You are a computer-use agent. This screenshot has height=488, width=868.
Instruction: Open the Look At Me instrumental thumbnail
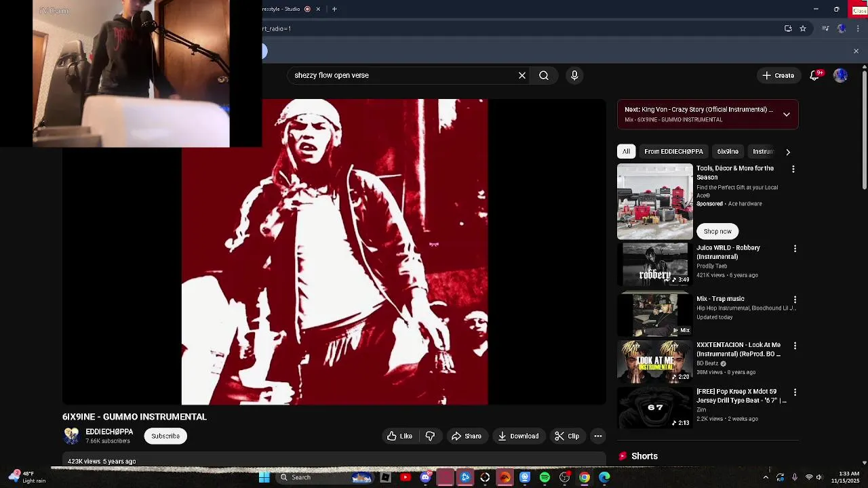(655, 361)
